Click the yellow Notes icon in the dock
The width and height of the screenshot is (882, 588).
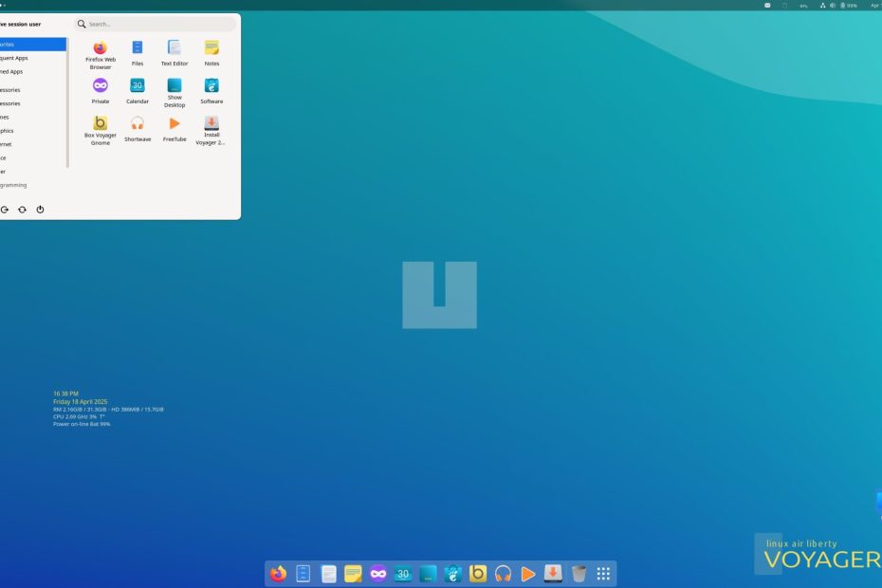coord(353,574)
